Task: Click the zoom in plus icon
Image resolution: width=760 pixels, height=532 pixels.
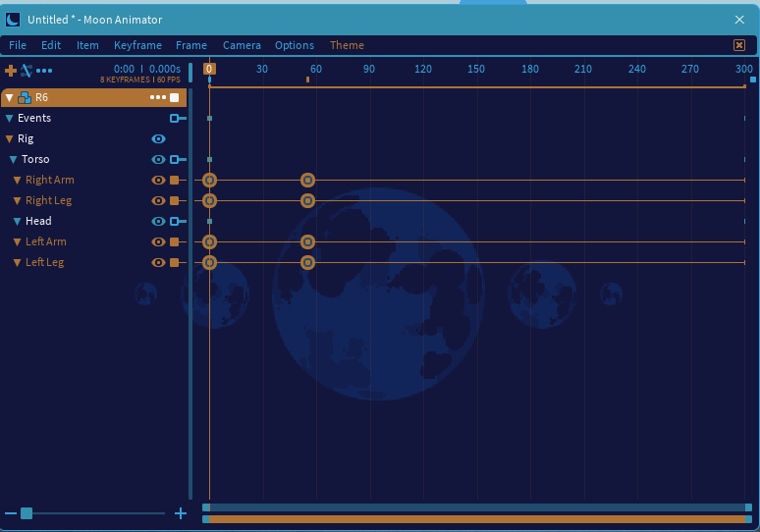Action: click(181, 513)
